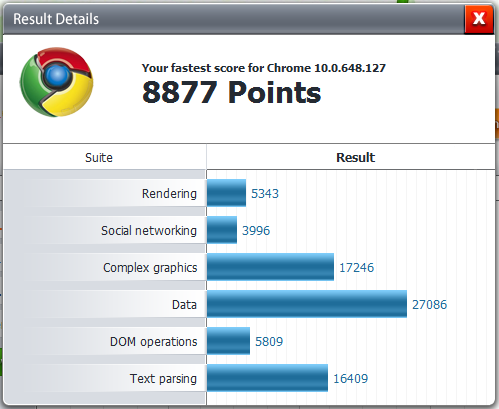Viewport: 499px width, 409px height.
Task: Click the 5809 score value
Action: 269,342
